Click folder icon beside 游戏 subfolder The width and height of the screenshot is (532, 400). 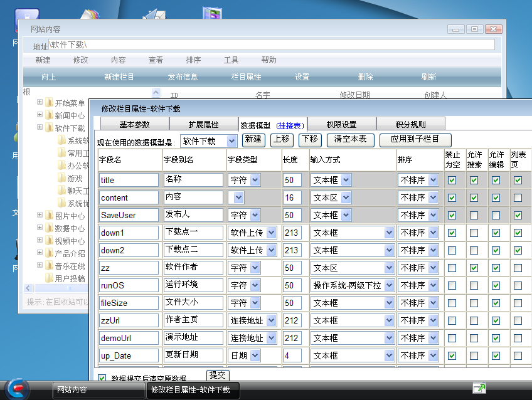tap(61, 178)
